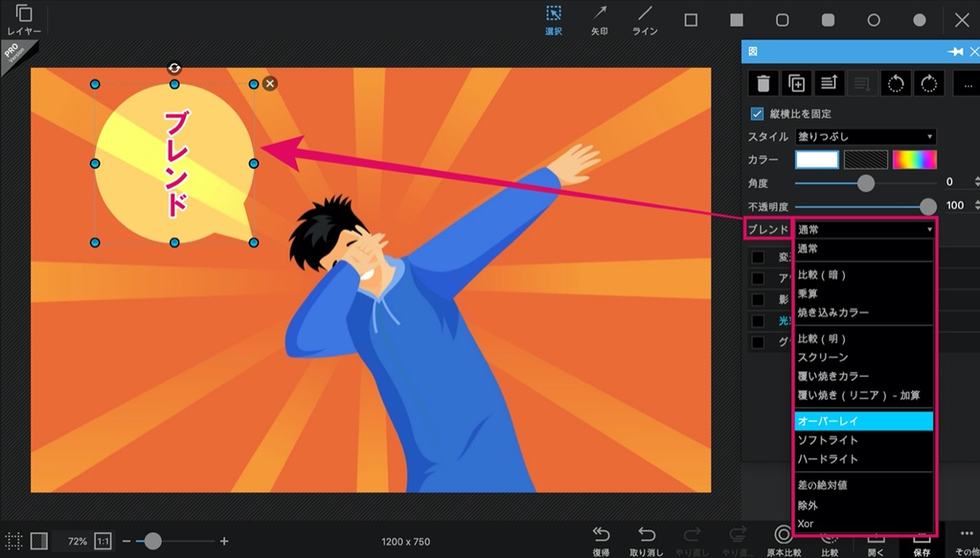The height and width of the screenshot is (558, 980).
Task: Choose the filled rounded rectangle tool
Action: [x=828, y=20]
